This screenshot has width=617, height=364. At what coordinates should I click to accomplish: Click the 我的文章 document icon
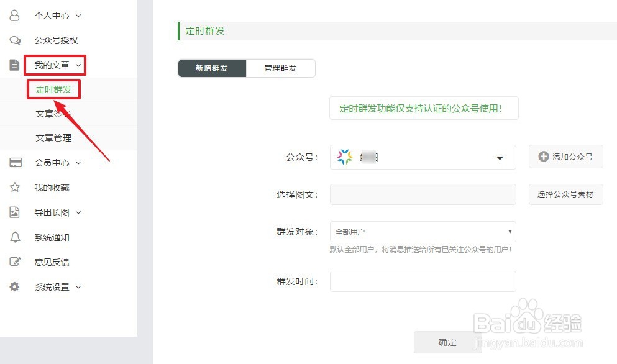coord(15,65)
